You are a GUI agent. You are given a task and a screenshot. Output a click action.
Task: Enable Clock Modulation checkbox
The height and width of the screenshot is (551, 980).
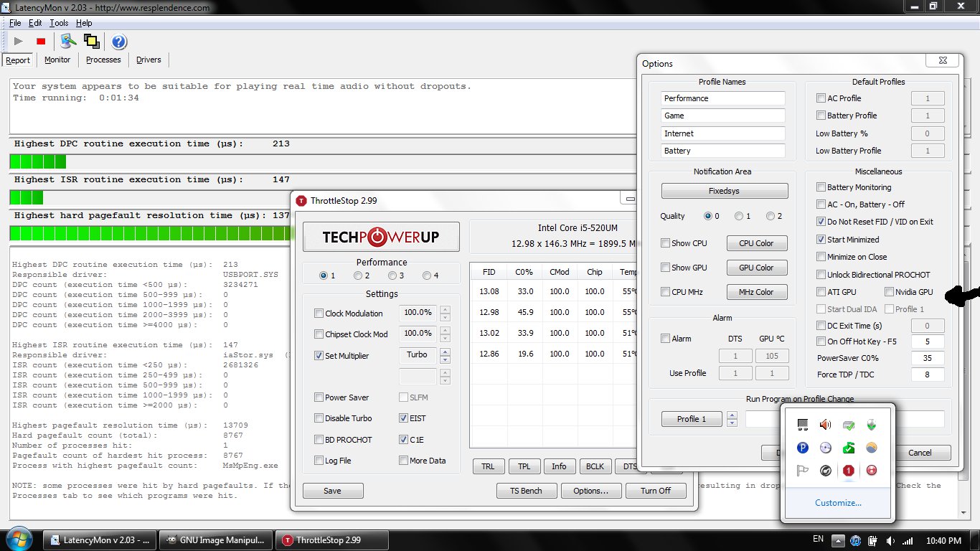click(319, 313)
